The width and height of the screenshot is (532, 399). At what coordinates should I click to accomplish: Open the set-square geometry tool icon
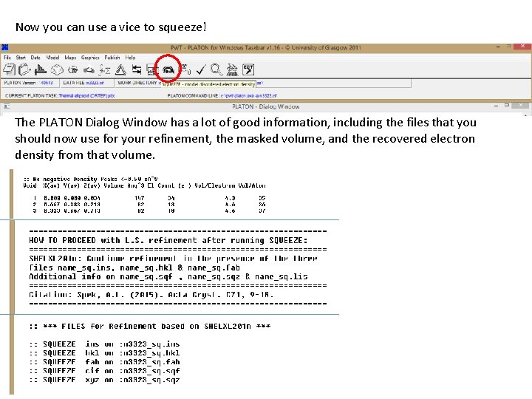41,70
